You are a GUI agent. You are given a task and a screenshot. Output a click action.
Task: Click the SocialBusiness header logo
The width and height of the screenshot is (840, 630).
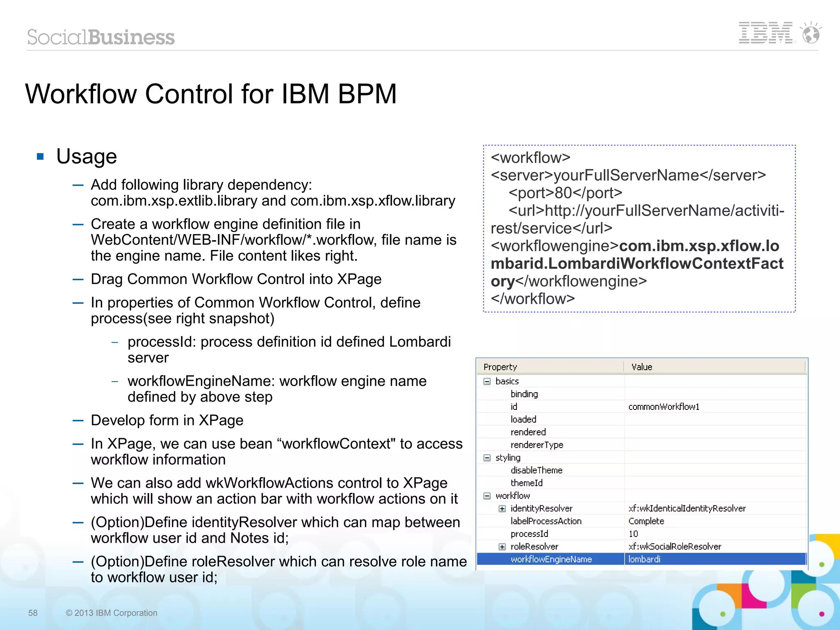pos(101,37)
